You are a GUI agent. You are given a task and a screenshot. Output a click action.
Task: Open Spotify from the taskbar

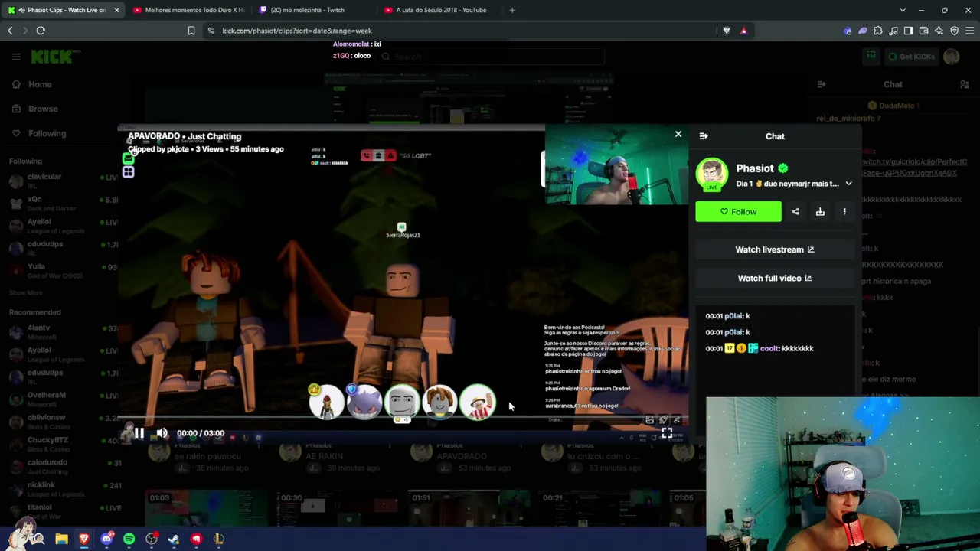[x=129, y=539]
